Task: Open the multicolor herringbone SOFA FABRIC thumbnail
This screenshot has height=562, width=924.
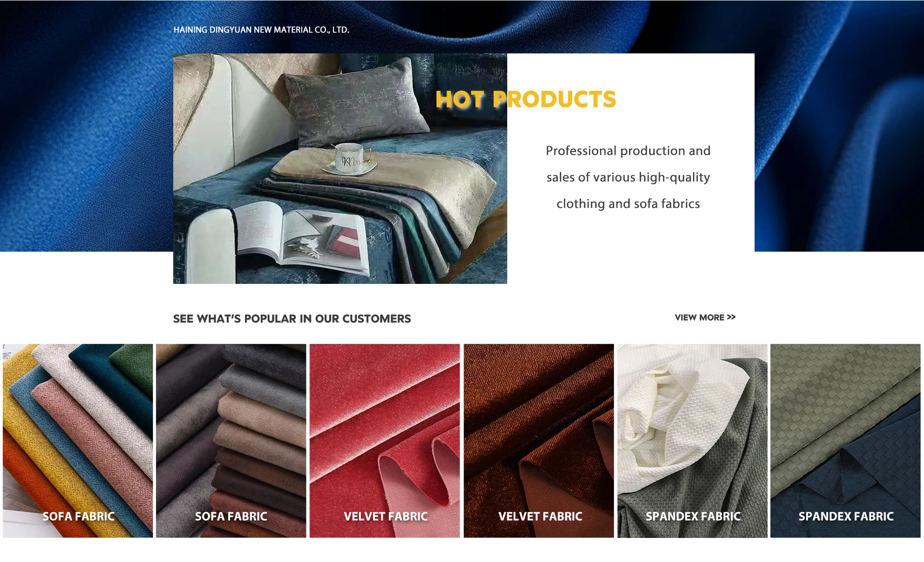Action: pyautogui.click(x=78, y=441)
